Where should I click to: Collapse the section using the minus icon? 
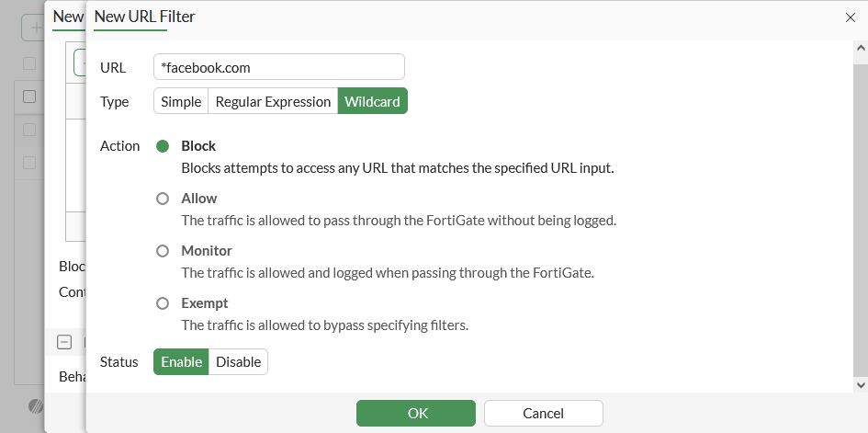64,342
